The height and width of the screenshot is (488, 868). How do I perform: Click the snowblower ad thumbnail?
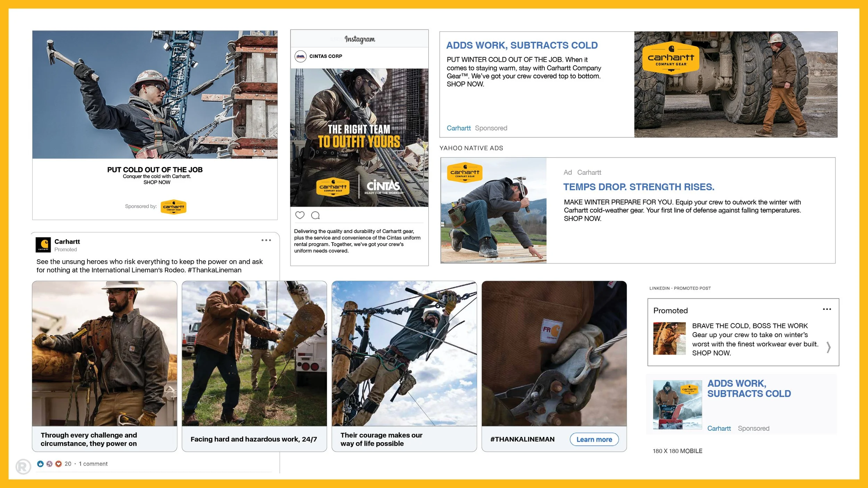click(x=677, y=405)
